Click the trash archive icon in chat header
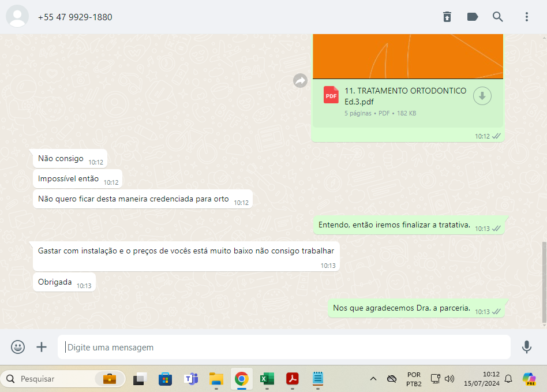The width and height of the screenshot is (547, 392). click(447, 17)
